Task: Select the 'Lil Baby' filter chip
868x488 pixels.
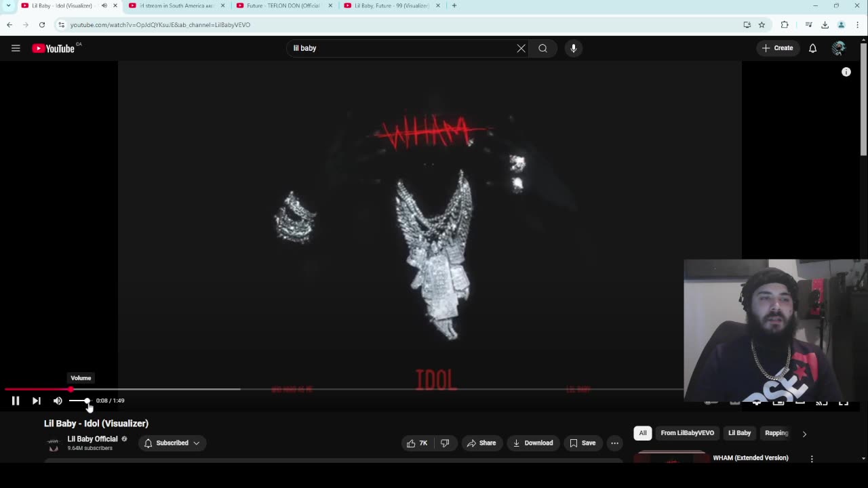Action: tap(739, 433)
